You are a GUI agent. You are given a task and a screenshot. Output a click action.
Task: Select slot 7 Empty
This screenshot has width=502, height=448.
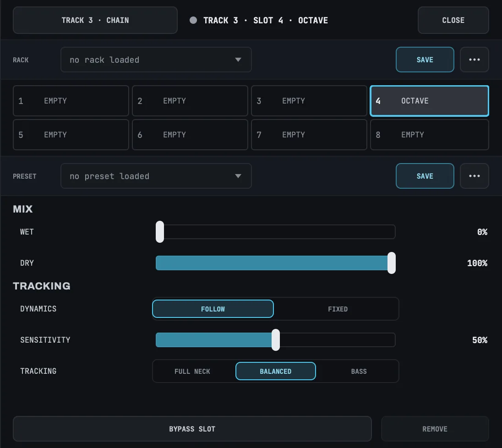coord(309,135)
